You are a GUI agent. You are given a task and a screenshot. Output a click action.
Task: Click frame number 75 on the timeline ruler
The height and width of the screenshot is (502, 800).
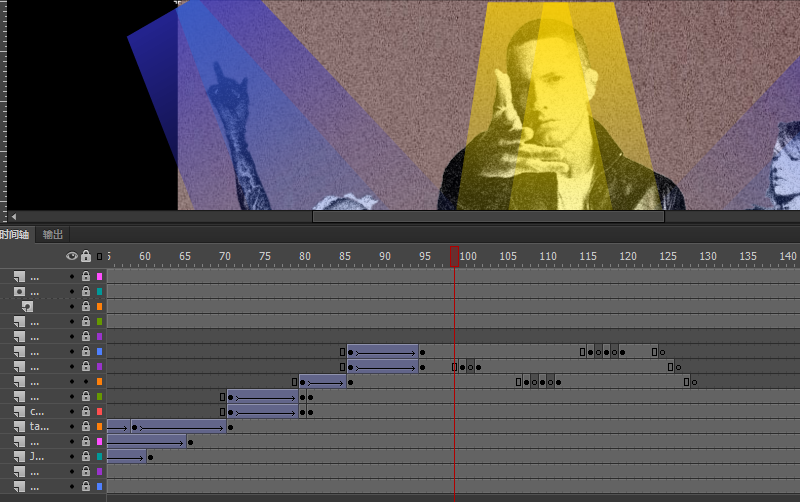265,256
